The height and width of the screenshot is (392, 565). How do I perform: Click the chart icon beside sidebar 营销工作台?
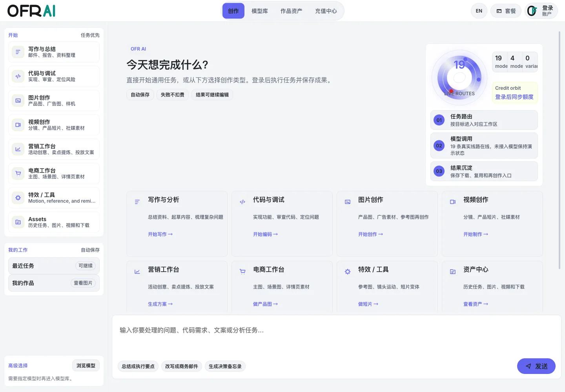tap(18, 149)
